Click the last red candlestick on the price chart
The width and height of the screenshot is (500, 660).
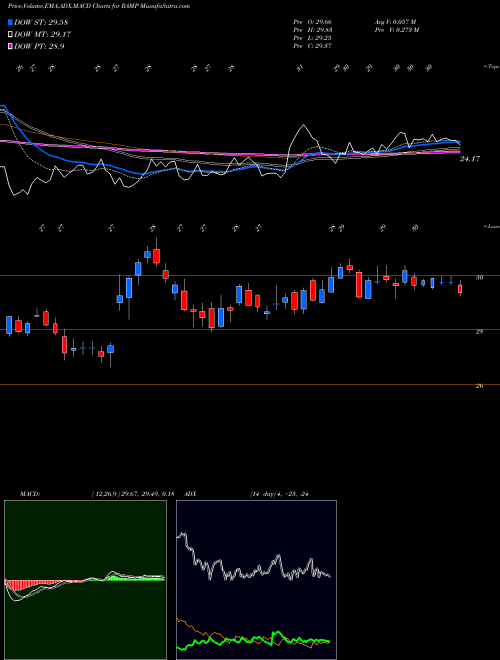(460, 289)
